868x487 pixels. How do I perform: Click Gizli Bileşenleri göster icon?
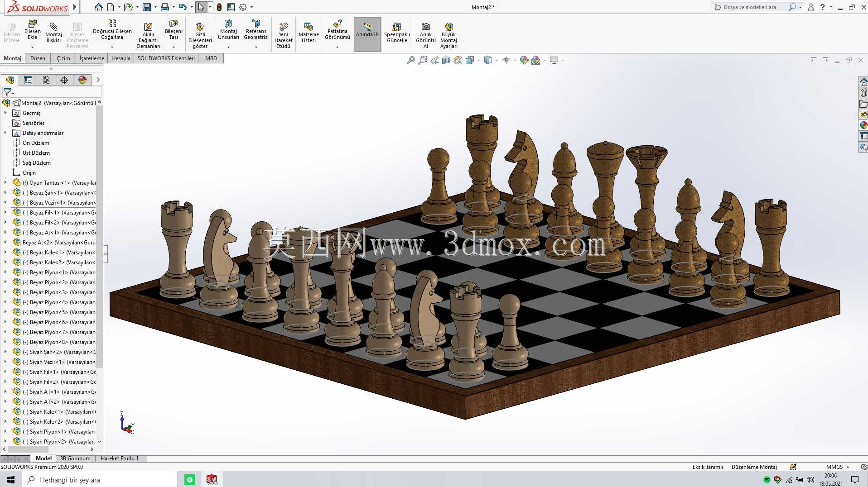(x=200, y=35)
